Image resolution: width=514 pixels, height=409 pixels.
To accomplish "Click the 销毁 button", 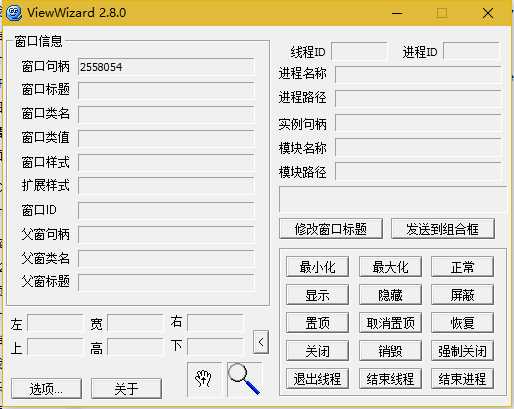I will pos(390,351).
